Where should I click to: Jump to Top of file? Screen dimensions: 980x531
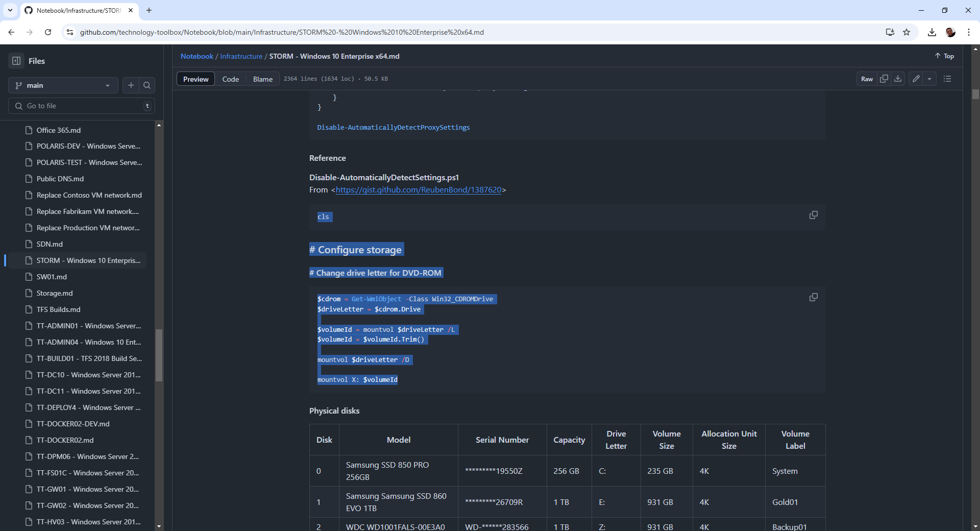(x=944, y=56)
